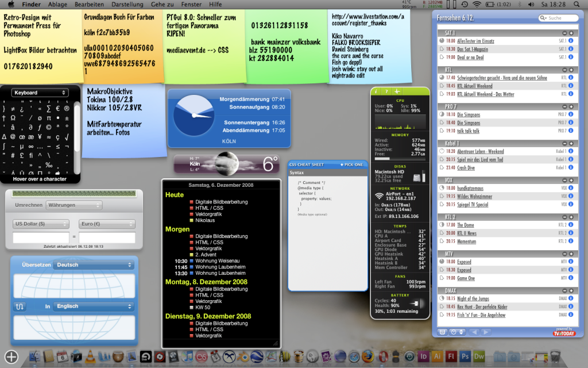
Task: Click the US Dollar amount input field
Action: click(41, 237)
